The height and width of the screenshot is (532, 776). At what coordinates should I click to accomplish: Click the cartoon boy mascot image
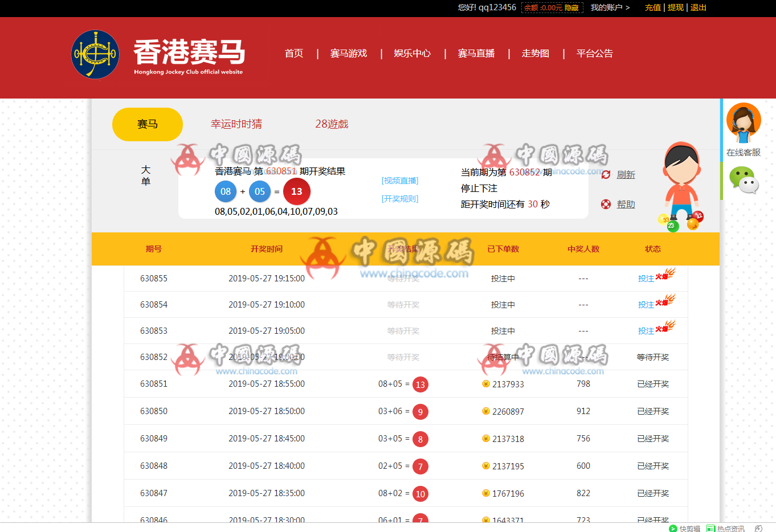point(681,186)
